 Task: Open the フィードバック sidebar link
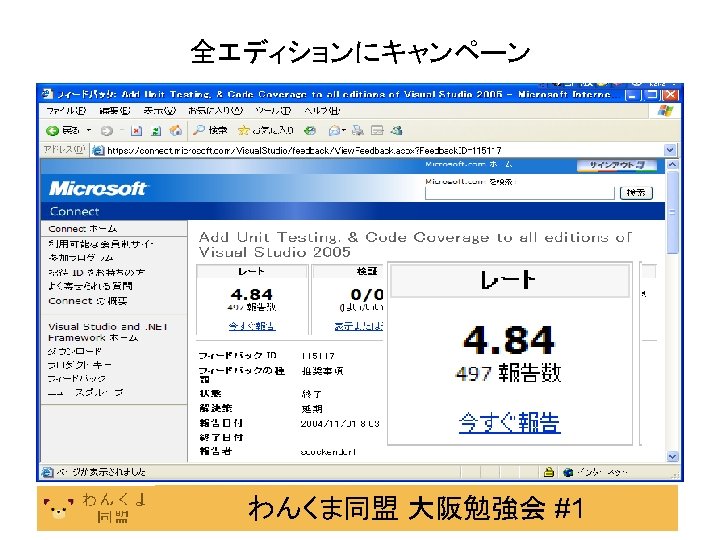point(77,379)
